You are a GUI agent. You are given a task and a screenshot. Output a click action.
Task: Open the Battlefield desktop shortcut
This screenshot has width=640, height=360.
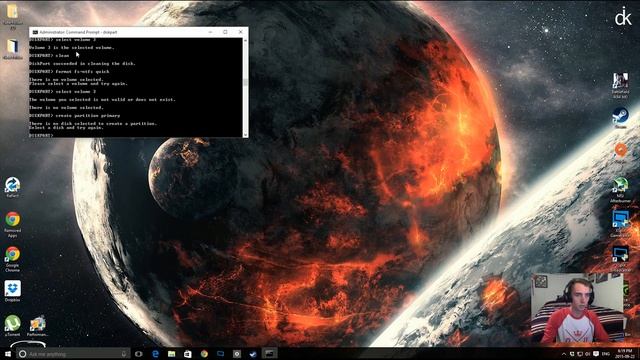pyautogui.click(x=620, y=85)
